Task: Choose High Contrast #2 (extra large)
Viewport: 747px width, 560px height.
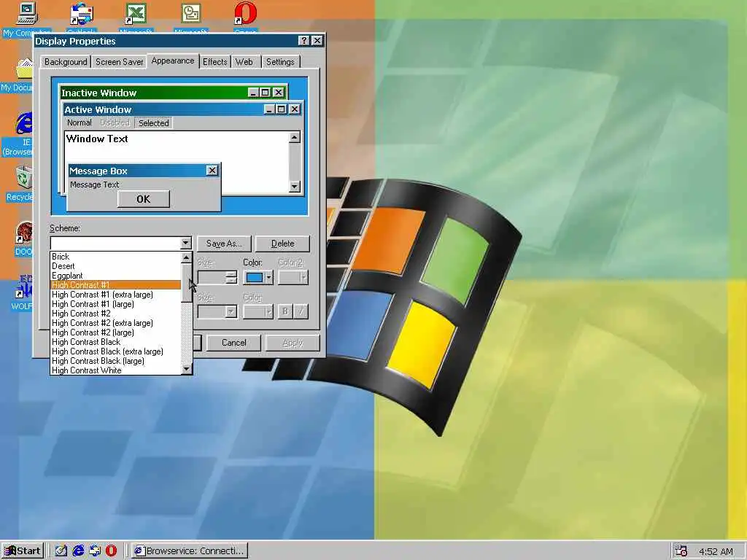Action: point(116,323)
